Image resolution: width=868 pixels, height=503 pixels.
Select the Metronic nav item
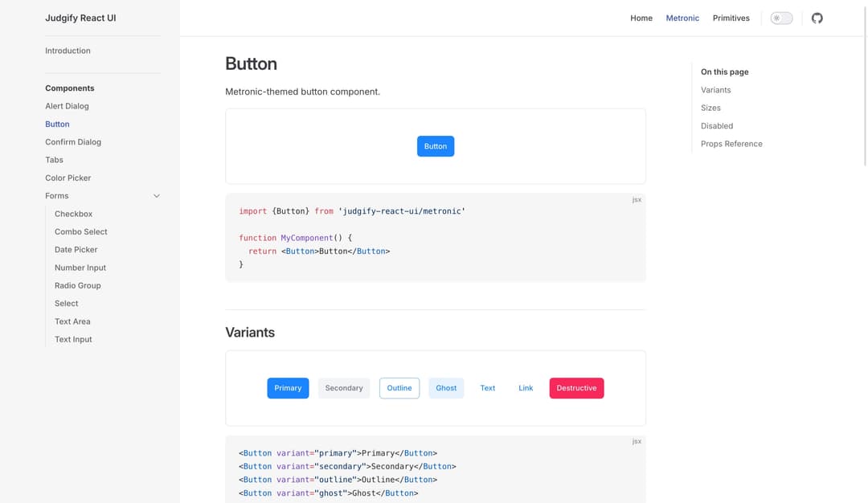(682, 18)
